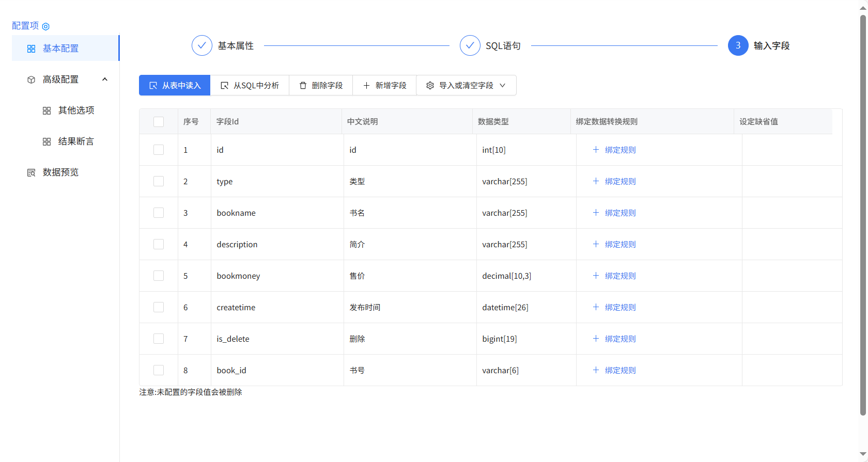This screenshot has width=868, height=462.
Task: Click the 从表中读入 button
Action: [x=175, y=85]
